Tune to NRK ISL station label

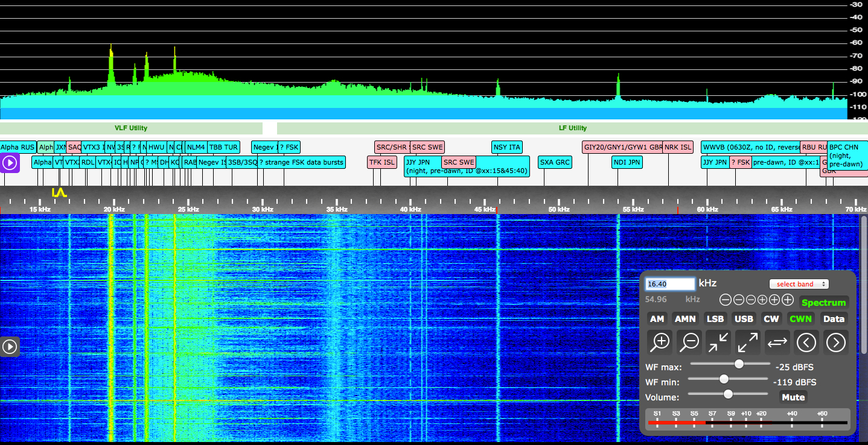click(x=678, y=147)
